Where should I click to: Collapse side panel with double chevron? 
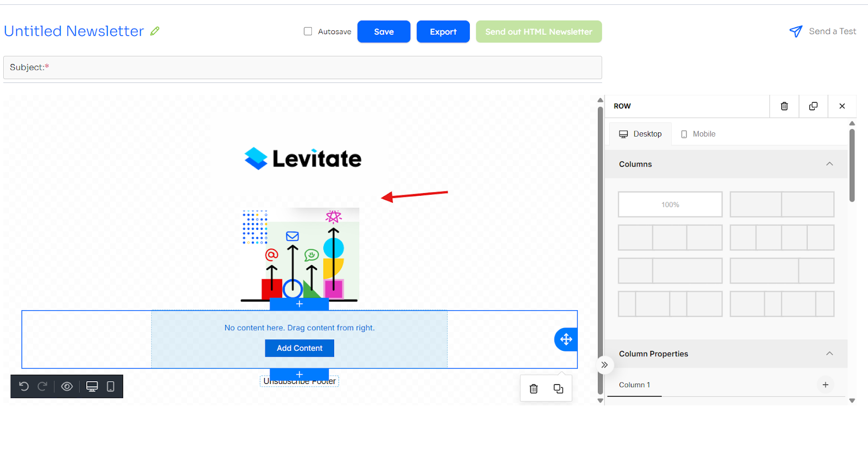[x=604, y=365]
